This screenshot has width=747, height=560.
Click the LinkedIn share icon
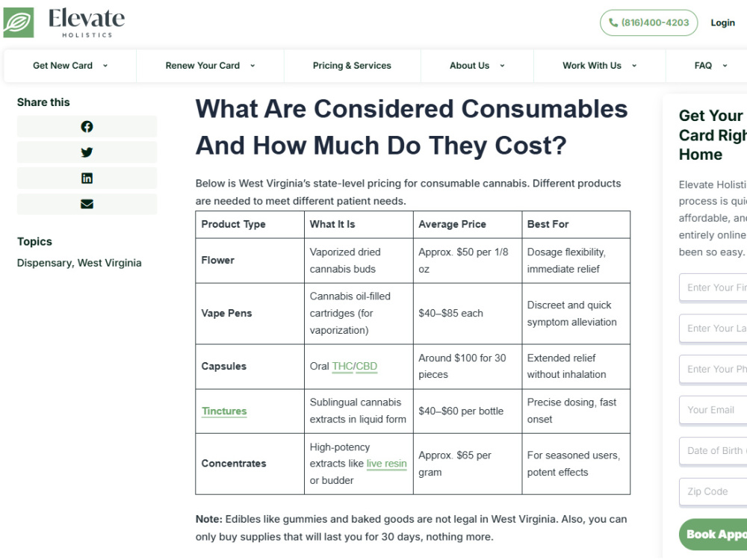87,178
